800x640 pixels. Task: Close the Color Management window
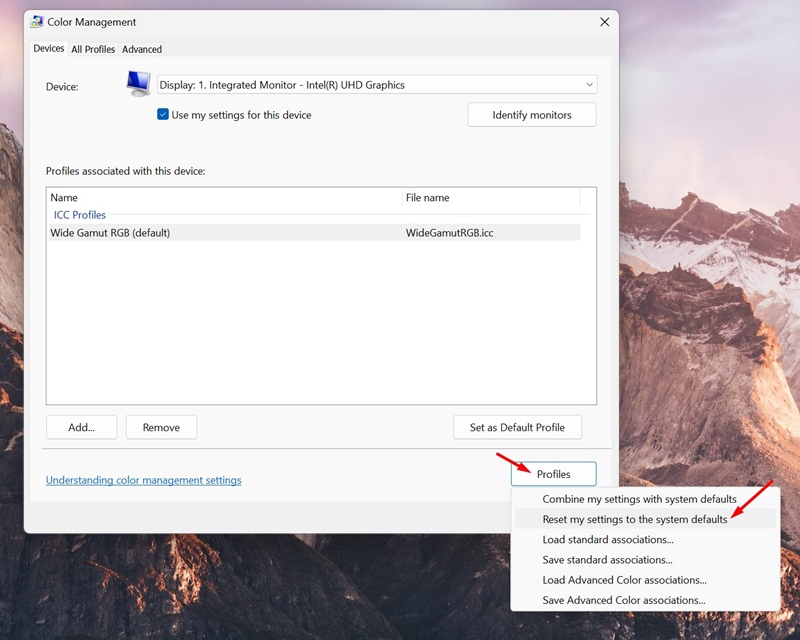coord(605,22)
